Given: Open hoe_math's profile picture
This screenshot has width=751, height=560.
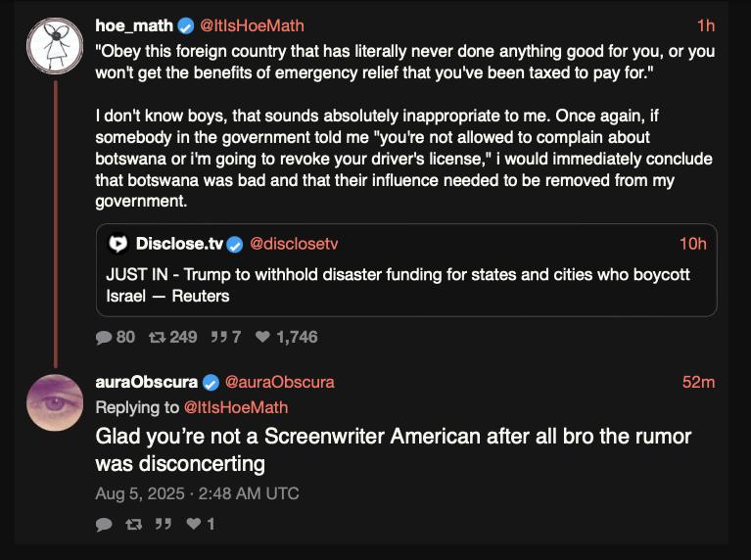Looking at the screenshot, I should point(55,45).
